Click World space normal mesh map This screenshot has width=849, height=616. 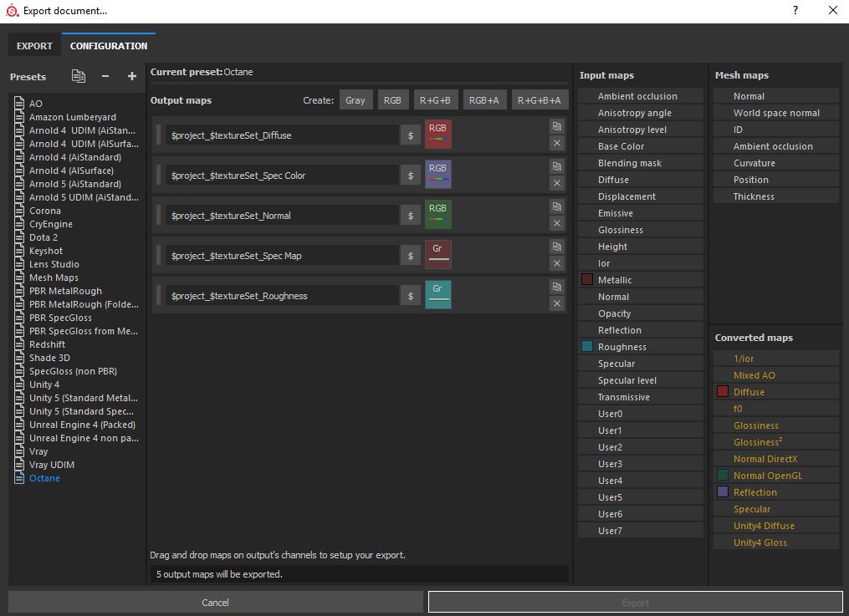coord(776,113)
